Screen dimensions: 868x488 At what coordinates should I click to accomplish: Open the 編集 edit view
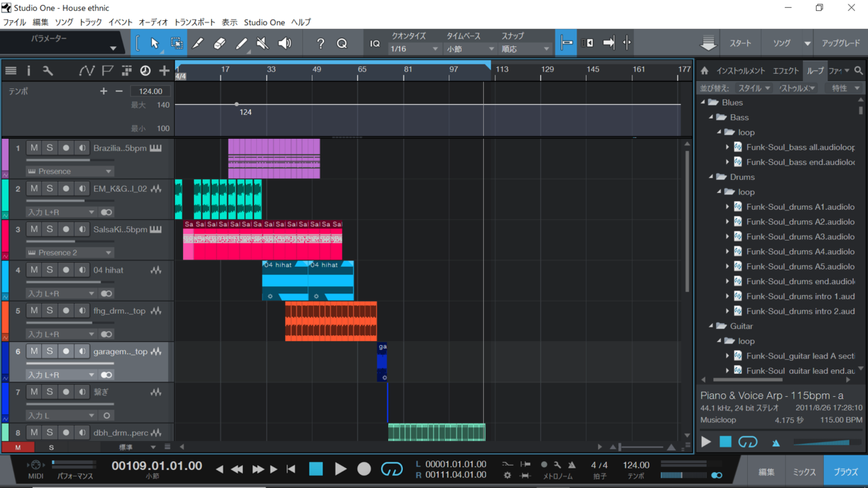(766, 472)
